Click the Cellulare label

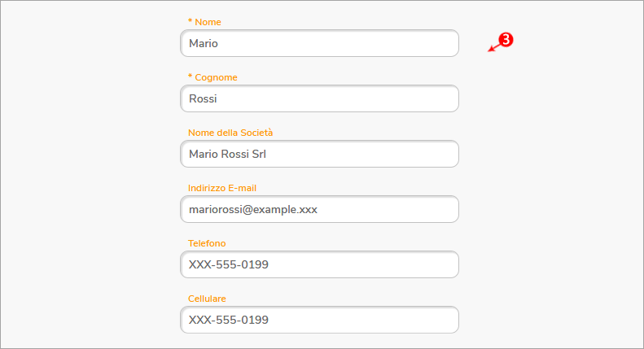207,299
